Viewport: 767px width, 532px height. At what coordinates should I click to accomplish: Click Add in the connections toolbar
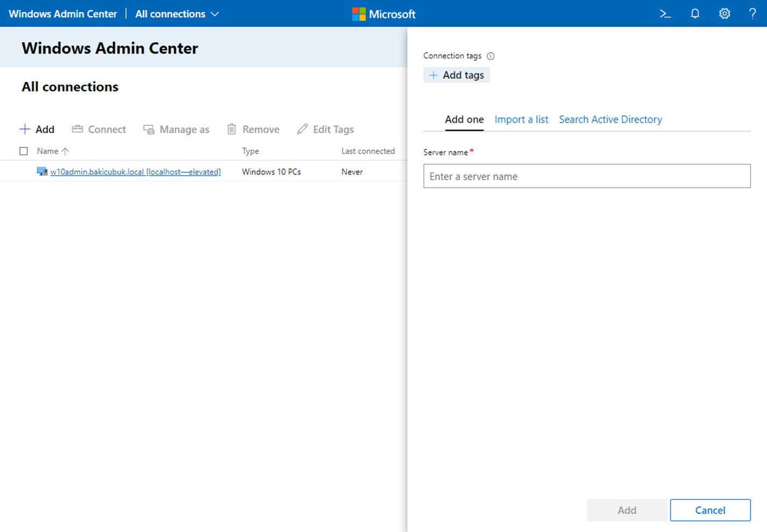[37, 130]
